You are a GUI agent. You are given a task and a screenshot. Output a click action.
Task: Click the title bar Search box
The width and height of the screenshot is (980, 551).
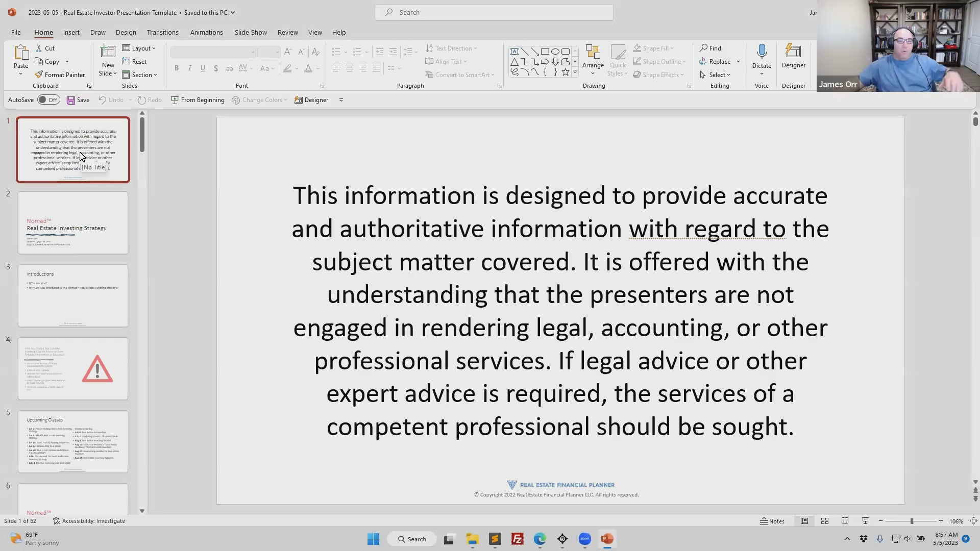click(494, 12)
